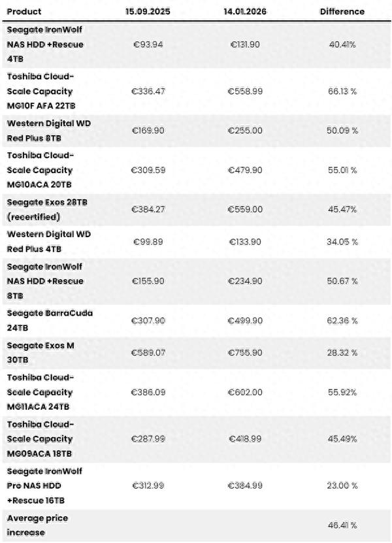Click Seagate BarraCuda 24TB product name
Image resolution: width=392 pixels, height=543 pixels.
(50, 320)
